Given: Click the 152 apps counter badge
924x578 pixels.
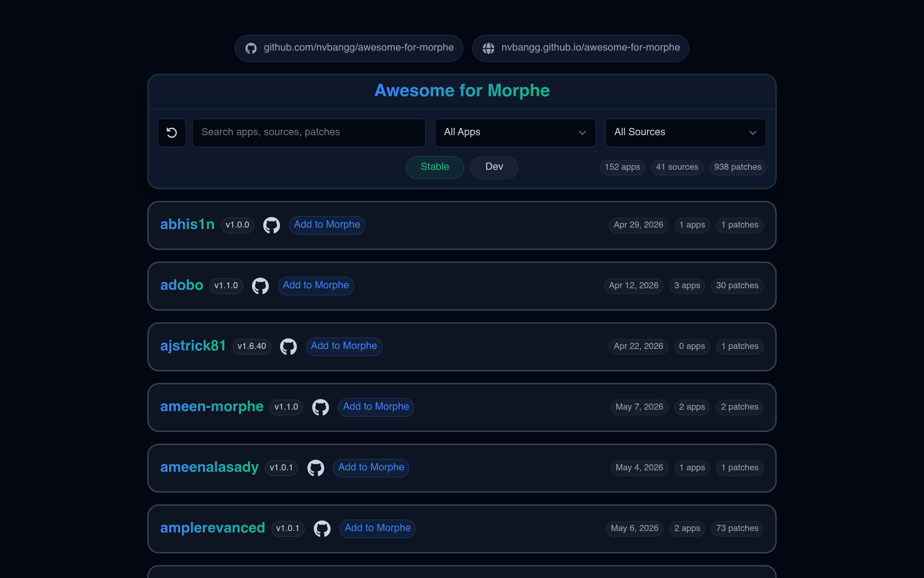Looking at the screenshot, I should (x=622, y=167).
